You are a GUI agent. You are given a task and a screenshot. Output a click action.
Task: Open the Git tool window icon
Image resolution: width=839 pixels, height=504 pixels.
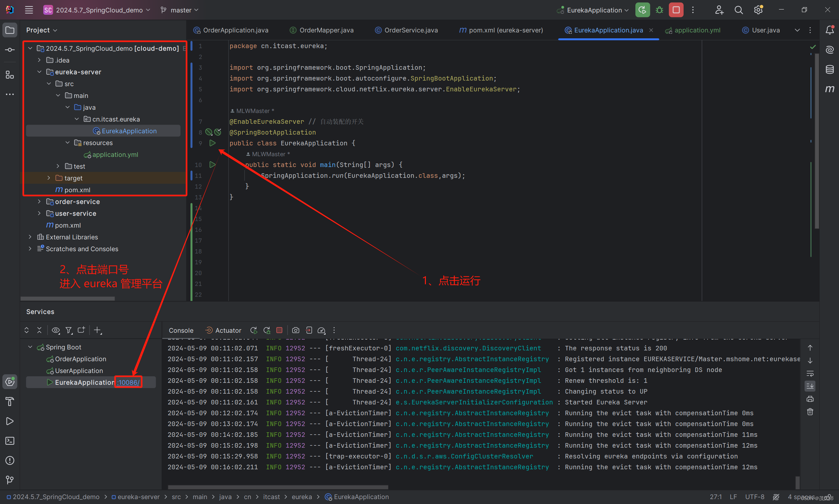point(10,480)
